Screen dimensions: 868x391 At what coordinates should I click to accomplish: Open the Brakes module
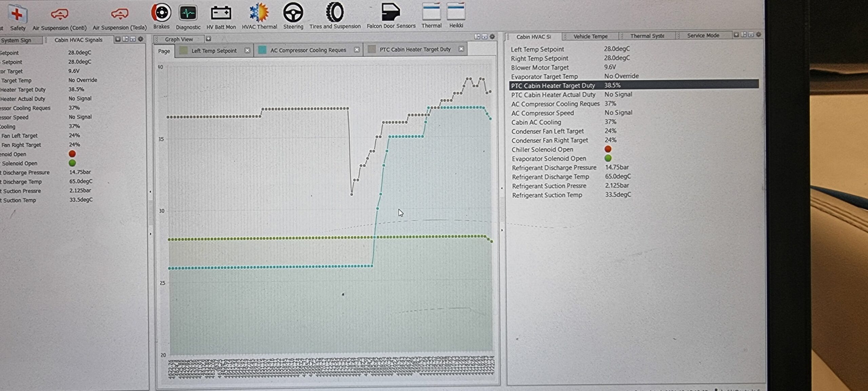[x=161, y=16]
